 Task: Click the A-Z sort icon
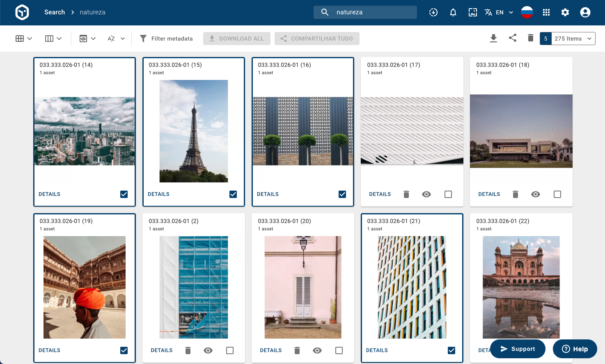(x=111, y=39)
